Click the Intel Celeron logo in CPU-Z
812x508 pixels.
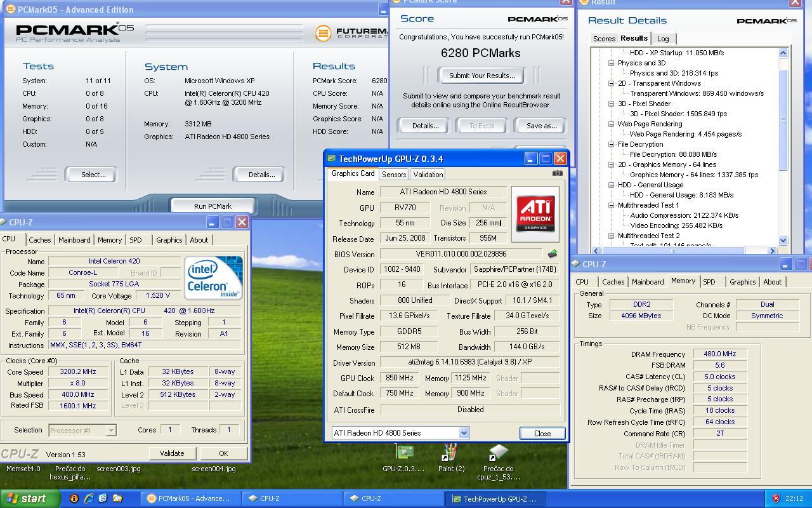tap(213, 277)
